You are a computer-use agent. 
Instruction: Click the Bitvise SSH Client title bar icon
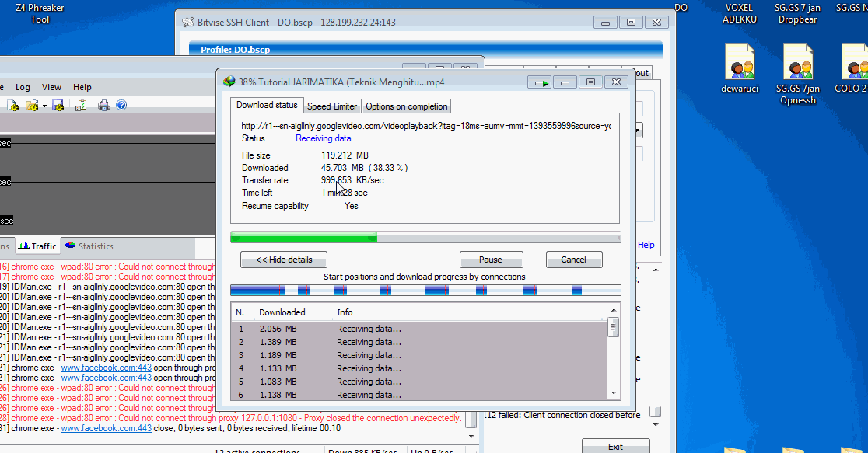point(188,22)
